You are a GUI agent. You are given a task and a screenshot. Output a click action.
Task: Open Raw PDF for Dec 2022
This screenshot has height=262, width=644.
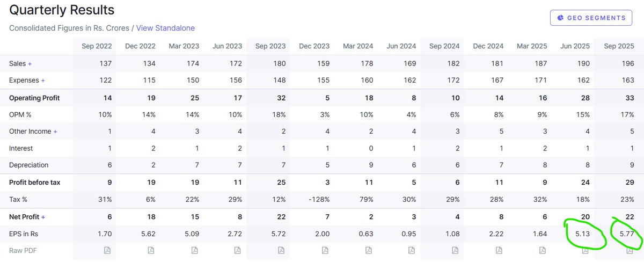pos(151,251)
